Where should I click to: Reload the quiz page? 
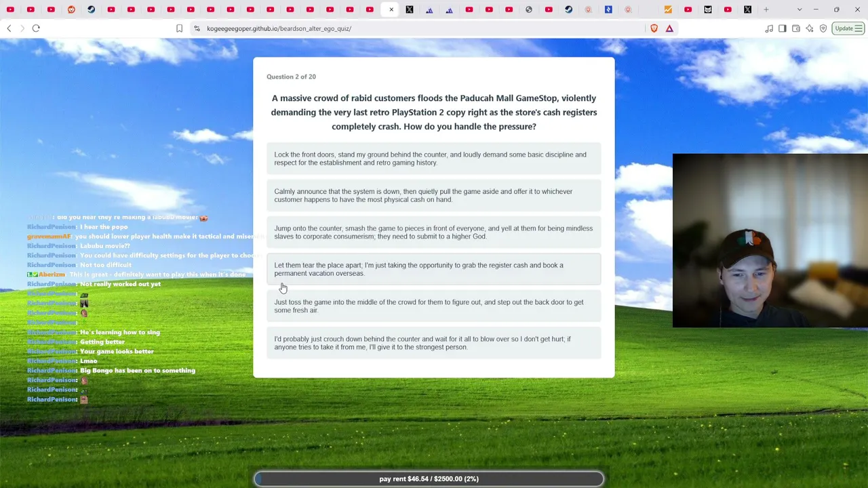tap(36, 28)
